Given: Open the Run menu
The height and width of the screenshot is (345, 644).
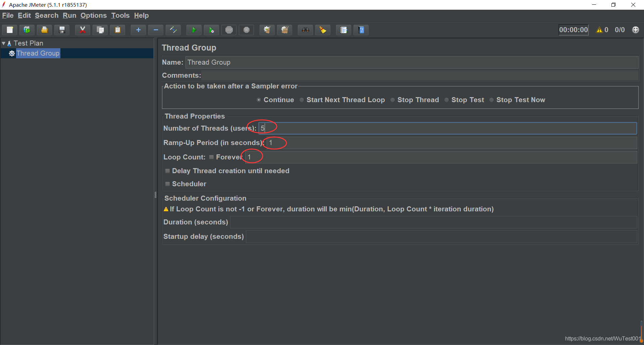Looking at the screenshot, I should point(69,15).
